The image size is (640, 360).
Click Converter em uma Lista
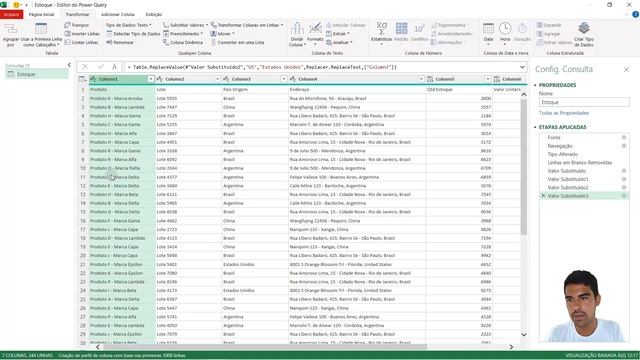pos(237,42)
